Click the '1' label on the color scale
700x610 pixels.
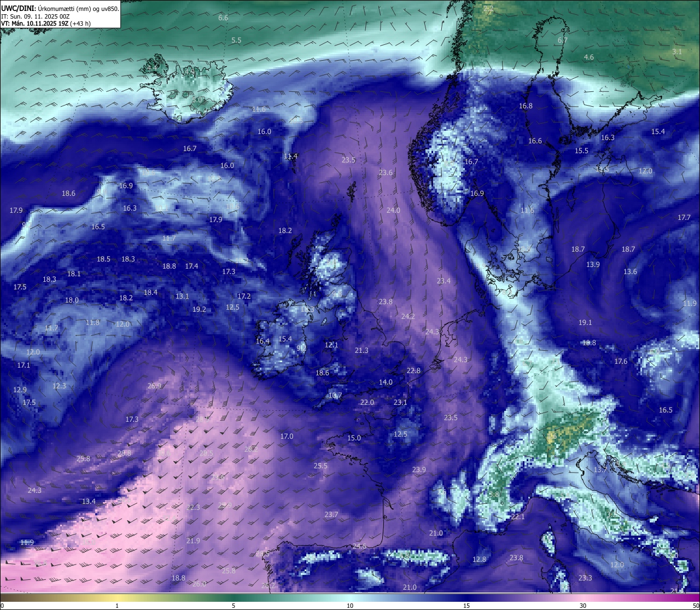(x=117, y=606)
